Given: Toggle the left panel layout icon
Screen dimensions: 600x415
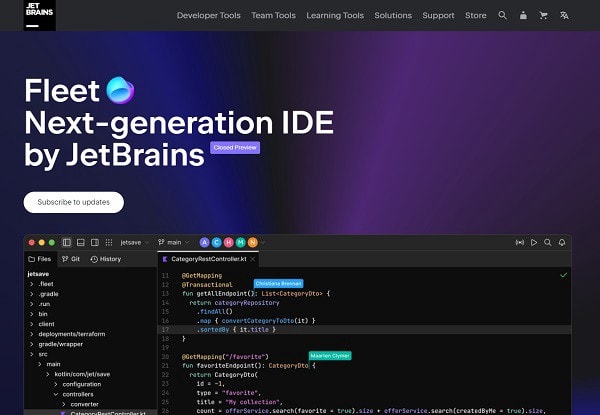Looking at the screenshot, I should point(67,242).
